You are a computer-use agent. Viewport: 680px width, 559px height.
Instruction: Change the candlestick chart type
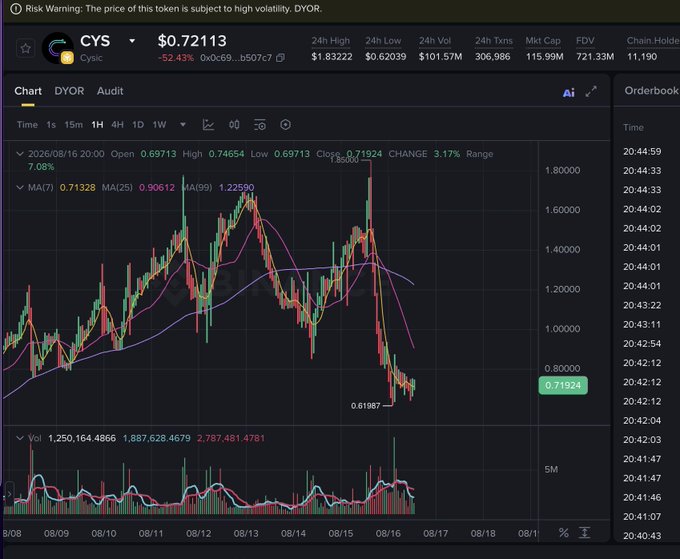pos(234,125)
